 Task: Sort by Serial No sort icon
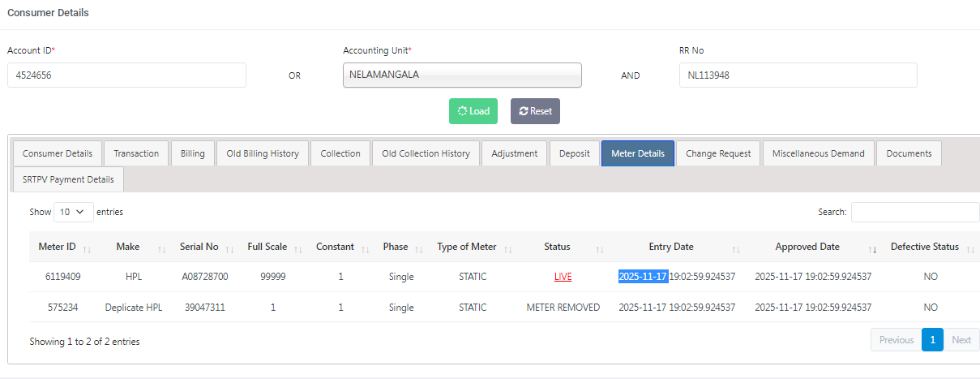click(229, 248)
